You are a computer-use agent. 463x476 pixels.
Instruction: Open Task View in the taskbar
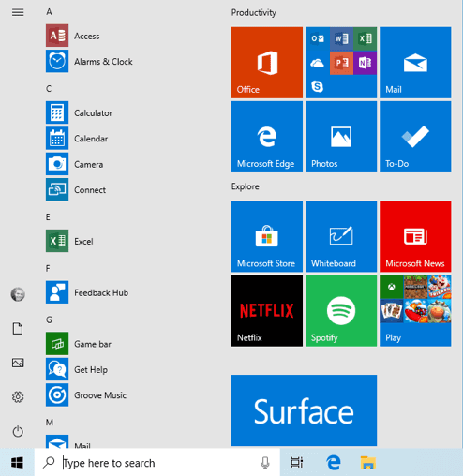coord(297,463)
